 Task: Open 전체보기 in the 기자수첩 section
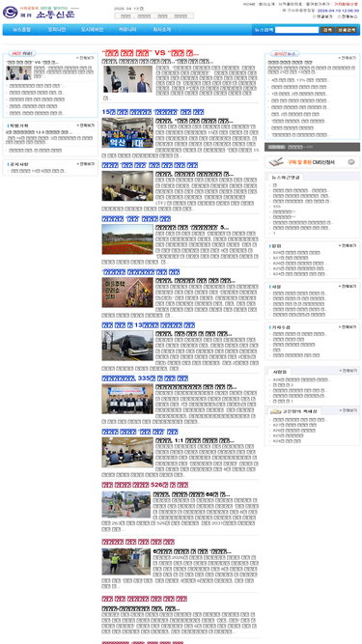[x=348, y=327]
